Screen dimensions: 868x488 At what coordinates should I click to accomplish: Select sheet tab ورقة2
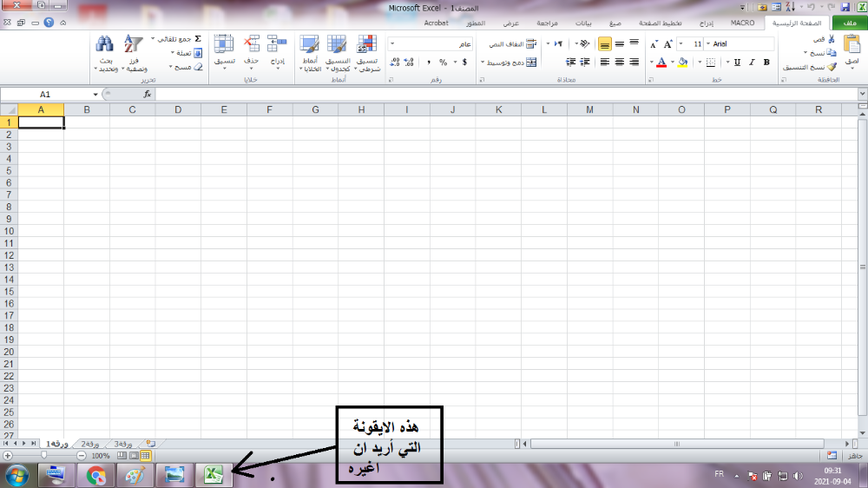(x=90, y=444)
